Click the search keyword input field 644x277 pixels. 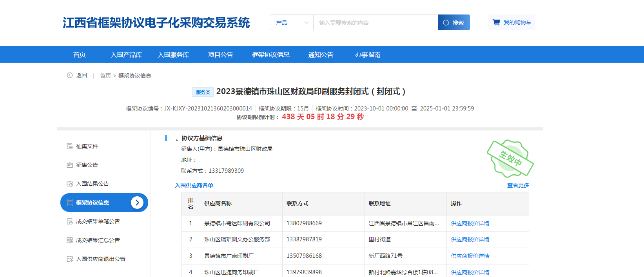tap(376, 23)
